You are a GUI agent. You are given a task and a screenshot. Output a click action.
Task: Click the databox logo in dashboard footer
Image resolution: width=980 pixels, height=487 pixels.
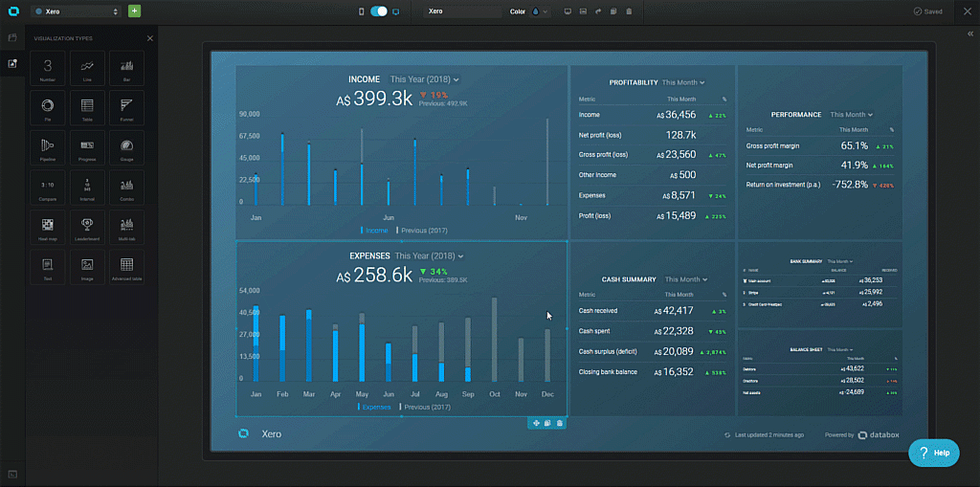click(x=879, y=434)
